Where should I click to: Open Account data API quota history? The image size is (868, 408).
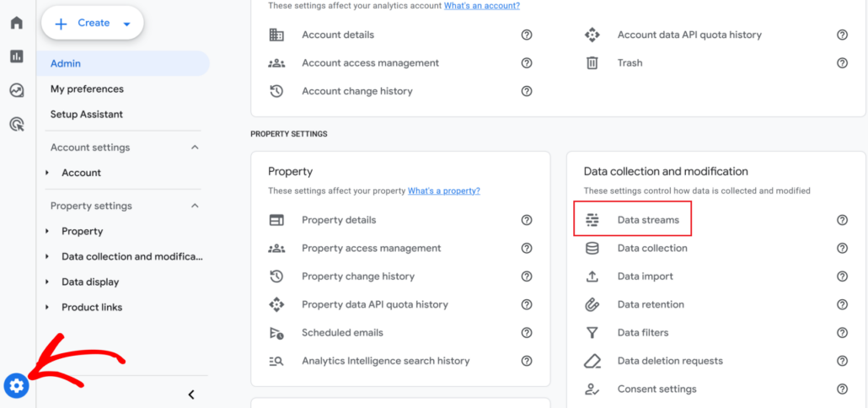click(689, 35)
